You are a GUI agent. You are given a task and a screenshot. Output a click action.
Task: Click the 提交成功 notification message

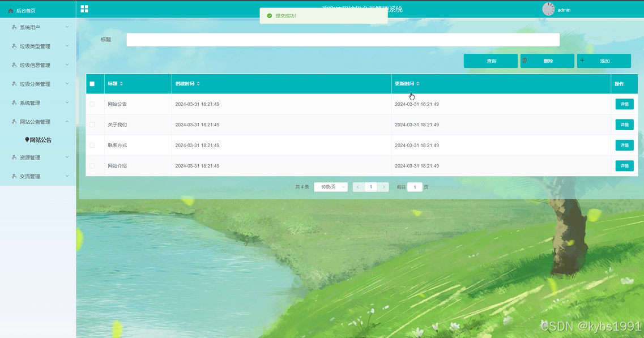[323, 16]
